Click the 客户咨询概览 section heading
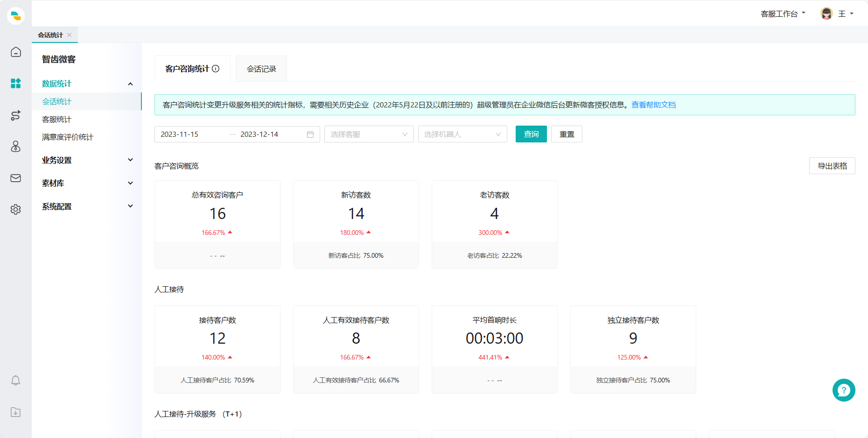Viewport: 868px width, 438px height. pos(176,166)
